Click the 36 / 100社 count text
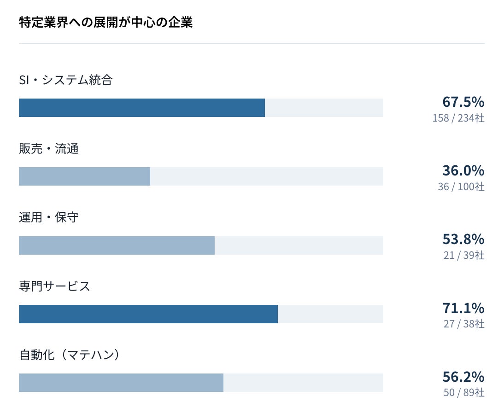The height and width of the screenshot is (420, 504). [x=461, y=187]
